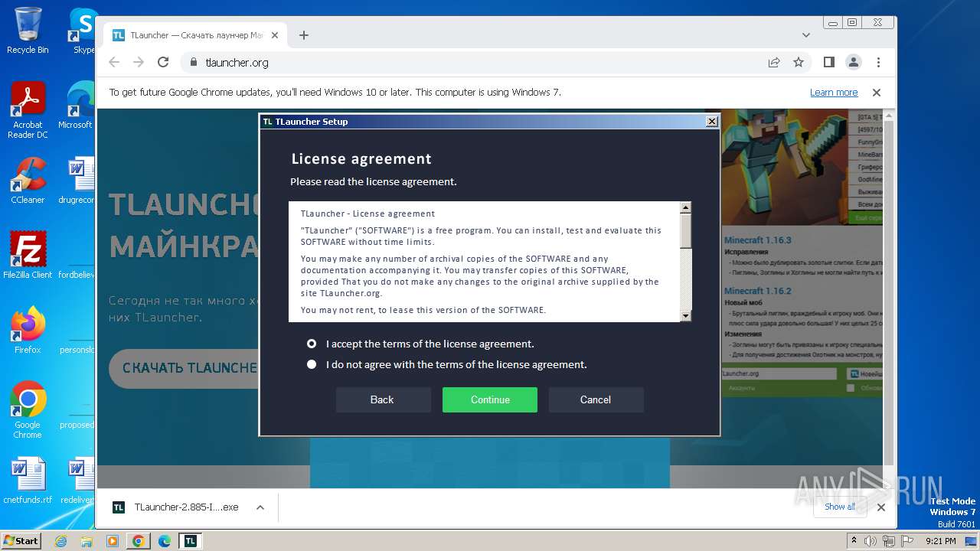Open Recycle Bin on desktop
The width and height of the screenshot is (980, 551).
click(28, 31)
